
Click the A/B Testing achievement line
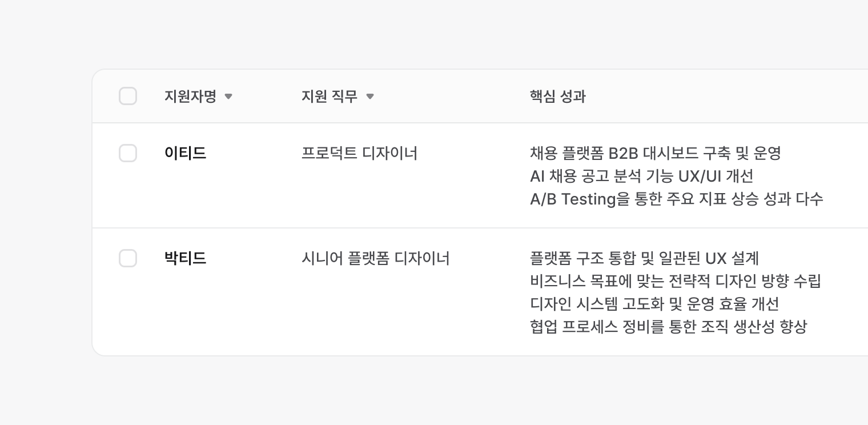[x=676, y=199]
